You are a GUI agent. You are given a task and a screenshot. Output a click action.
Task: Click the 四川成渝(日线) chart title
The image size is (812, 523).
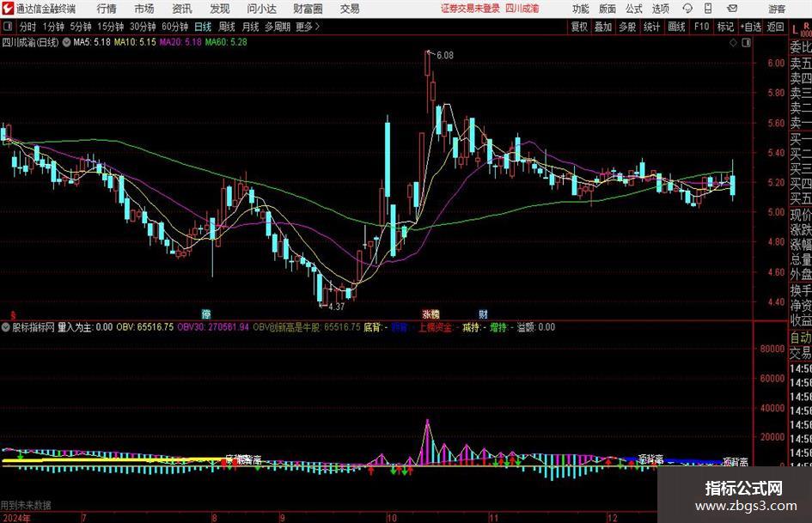click(x=31, y=42)
